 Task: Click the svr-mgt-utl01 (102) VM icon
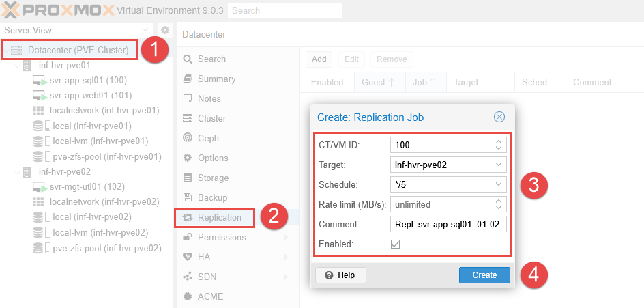click(x=39, y=186)
